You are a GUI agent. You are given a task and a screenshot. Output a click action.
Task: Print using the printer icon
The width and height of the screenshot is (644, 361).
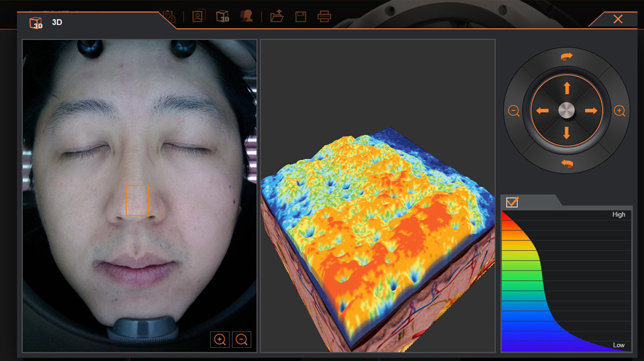(x=324, y=16)
